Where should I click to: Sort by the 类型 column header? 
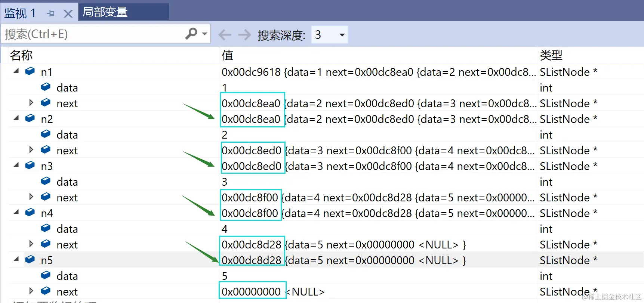point(591,55)
